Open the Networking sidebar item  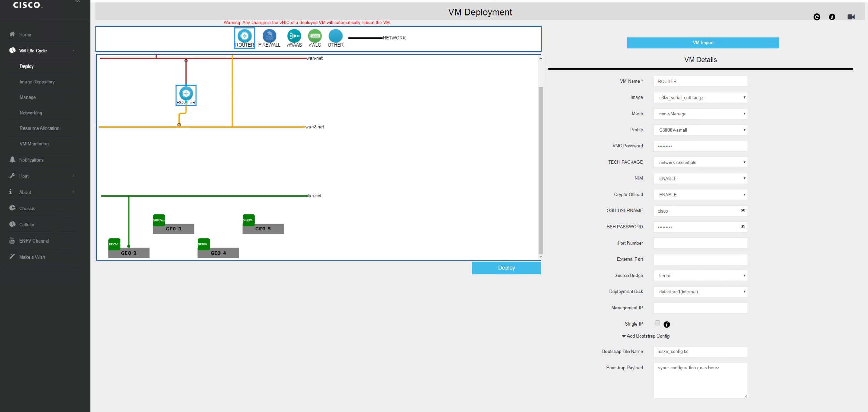31,113
